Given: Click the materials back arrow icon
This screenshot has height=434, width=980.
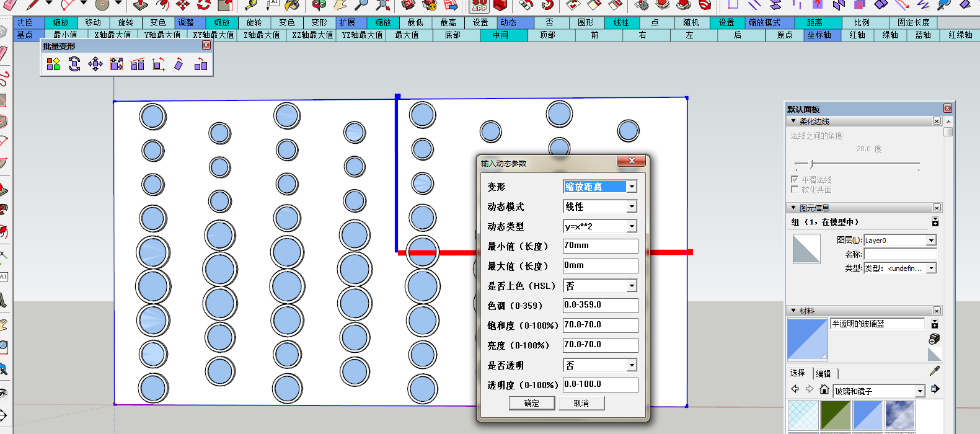Looking at the screenshot, I should coord(795,389).
